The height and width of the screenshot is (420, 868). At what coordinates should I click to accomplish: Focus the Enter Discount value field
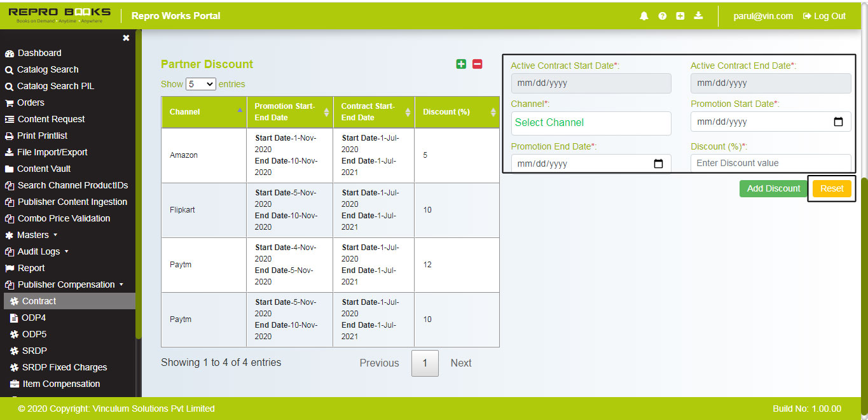coord(770,163)
